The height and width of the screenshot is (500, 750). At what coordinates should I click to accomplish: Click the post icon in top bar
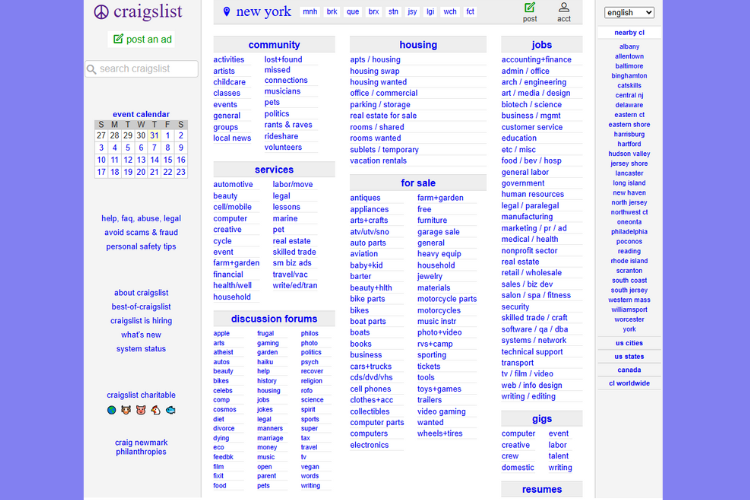tap(529, 7)
